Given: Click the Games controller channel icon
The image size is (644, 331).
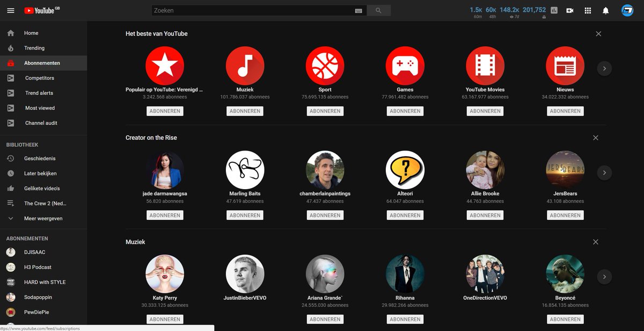Looking at the screenshot, I should point(405,66).
